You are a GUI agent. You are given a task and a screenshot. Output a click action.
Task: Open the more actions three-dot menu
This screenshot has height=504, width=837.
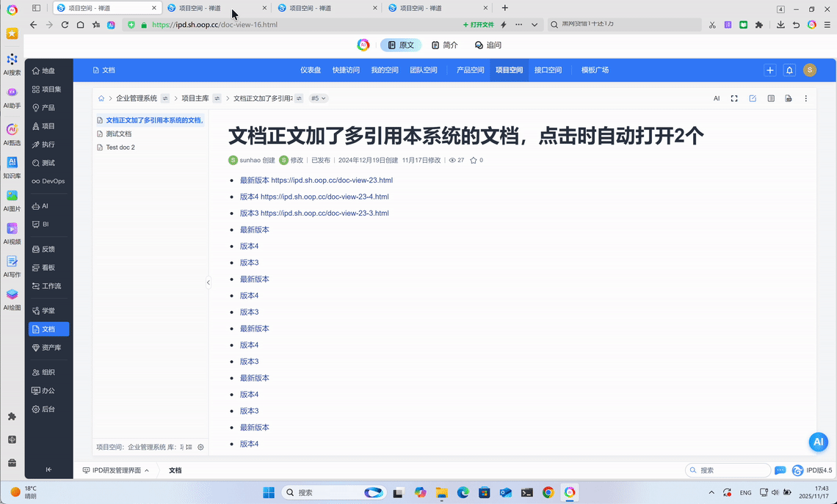tap(805, 98)
